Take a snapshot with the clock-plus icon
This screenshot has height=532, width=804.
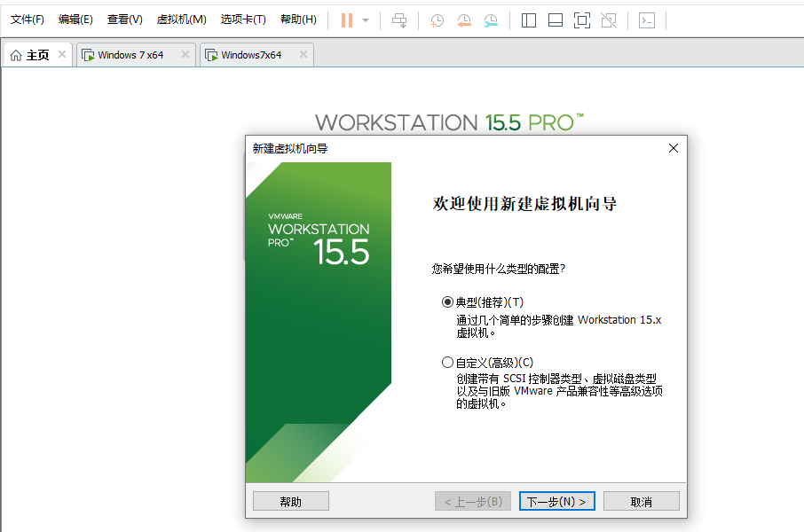pyautogui.click(x=437, y=20)
